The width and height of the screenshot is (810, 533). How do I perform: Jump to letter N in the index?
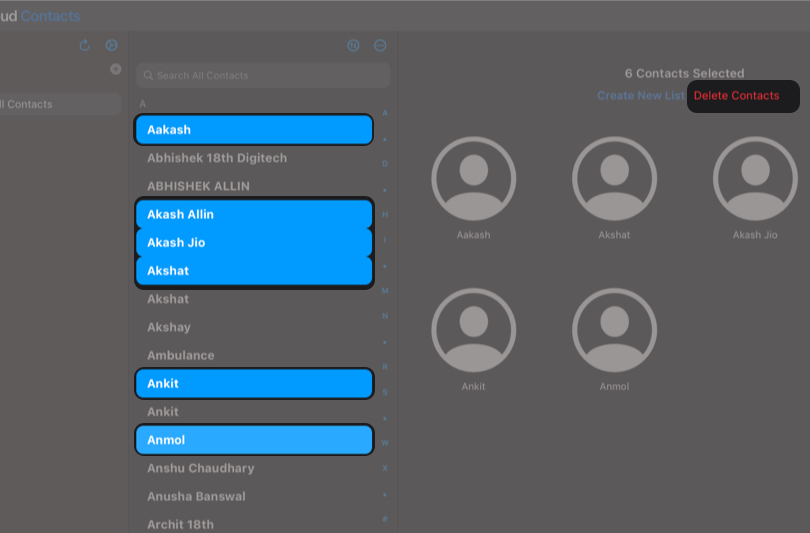pyautogui.click(x=385, y=316)
